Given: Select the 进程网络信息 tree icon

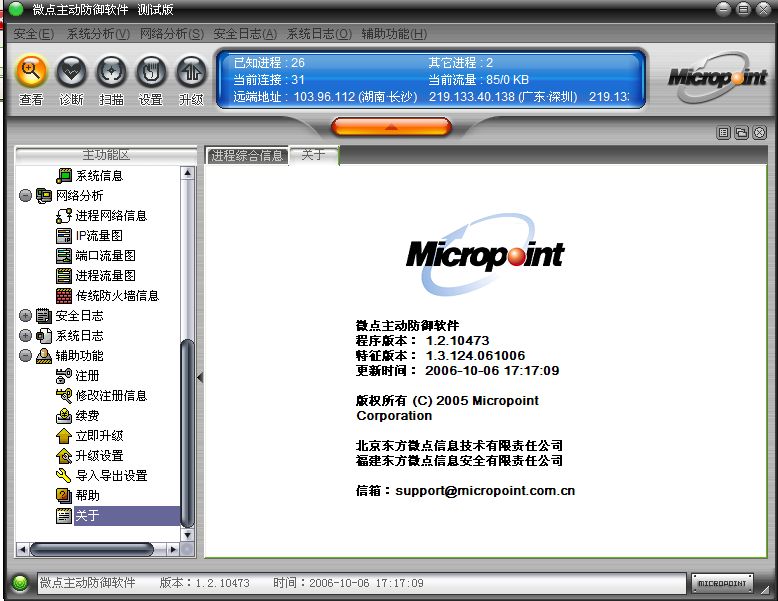Looking at the screenshot, I should click(x=64, y=215).
